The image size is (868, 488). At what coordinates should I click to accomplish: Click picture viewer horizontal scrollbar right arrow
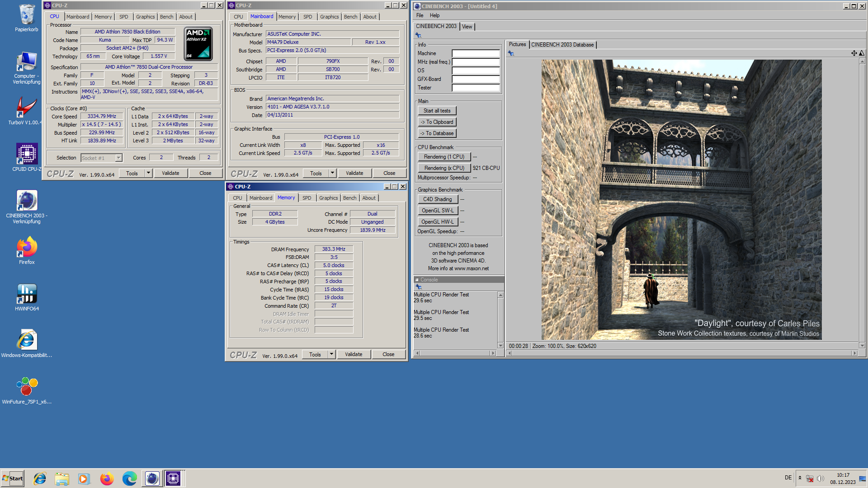[x=854, y=353]
